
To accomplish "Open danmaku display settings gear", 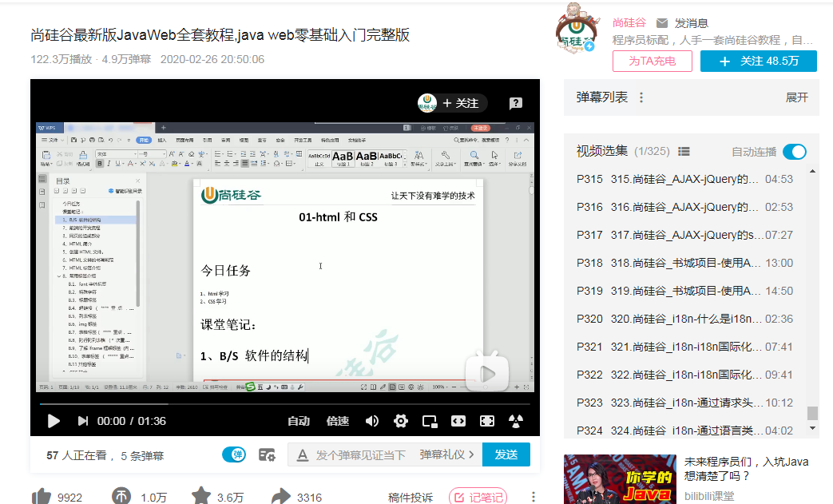I will [268, 453].
